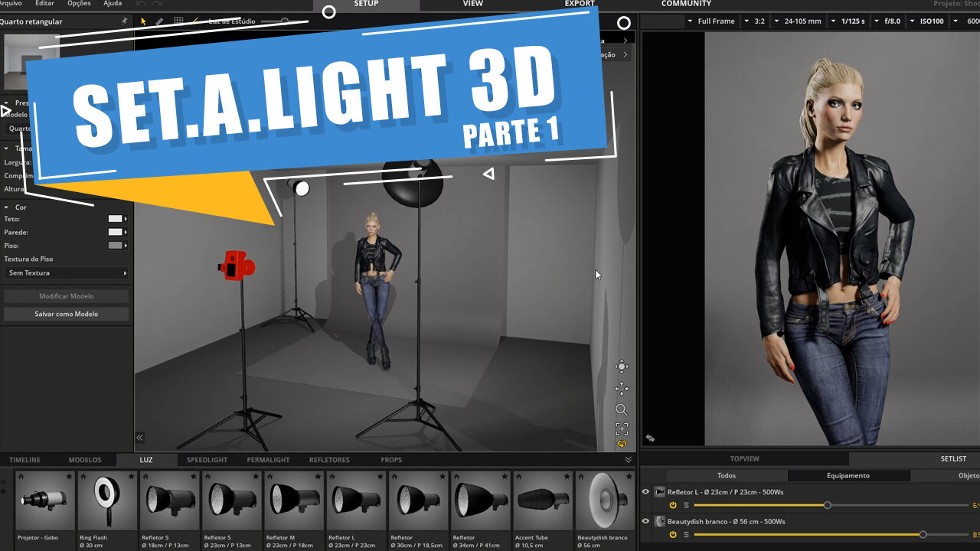
Task: Open the Ajuda menu
Action: pyautogui.click(x=113, y=4)
